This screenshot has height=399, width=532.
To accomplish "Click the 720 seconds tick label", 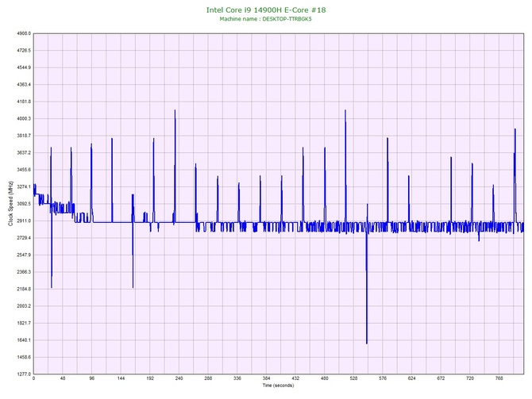I will pos(470,378).
